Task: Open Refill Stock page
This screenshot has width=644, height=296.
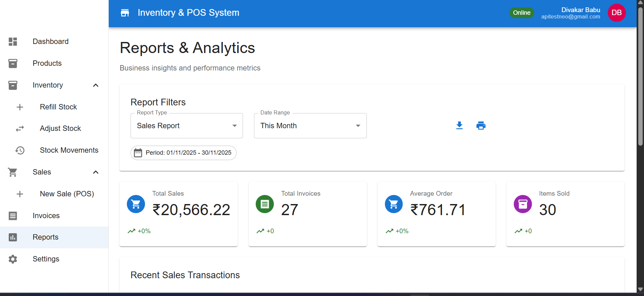Action: [58, 107]
